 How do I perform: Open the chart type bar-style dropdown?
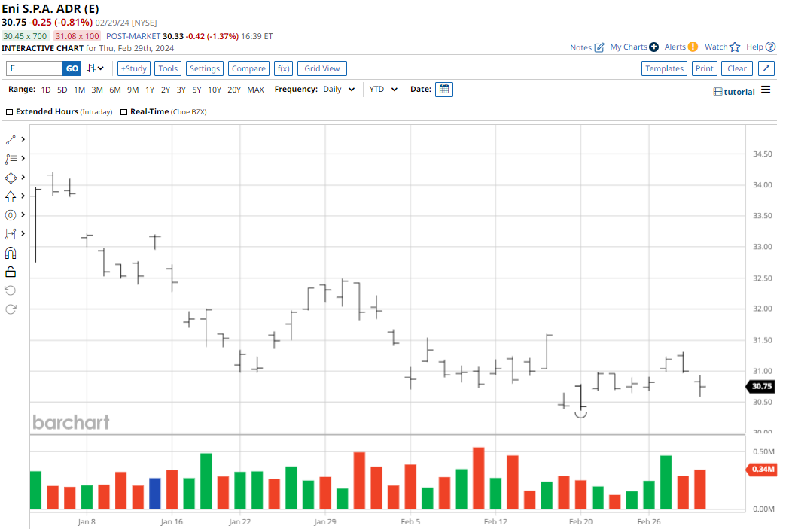(96, 68)
